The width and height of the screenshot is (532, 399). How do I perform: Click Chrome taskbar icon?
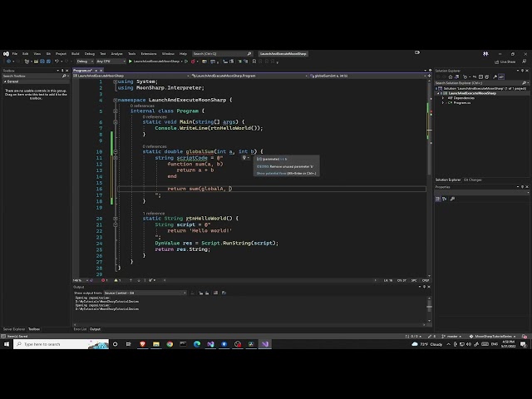170,344
